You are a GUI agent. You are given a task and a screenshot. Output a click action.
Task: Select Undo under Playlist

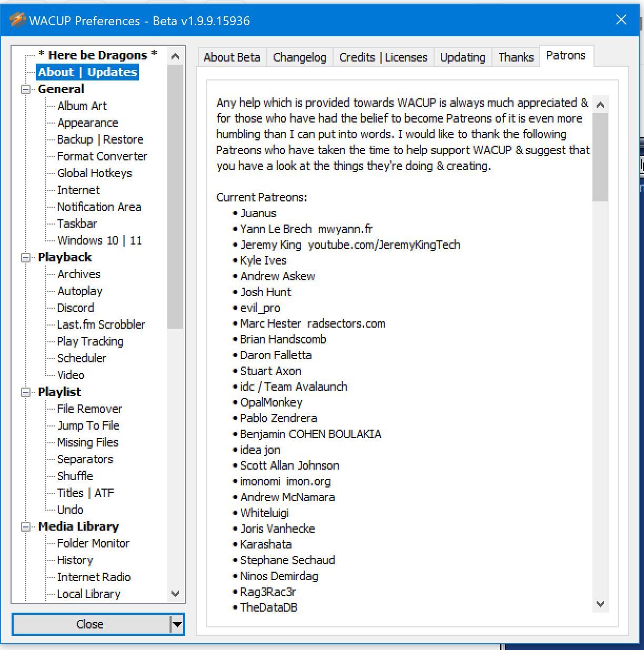click(x=70, y=510)
